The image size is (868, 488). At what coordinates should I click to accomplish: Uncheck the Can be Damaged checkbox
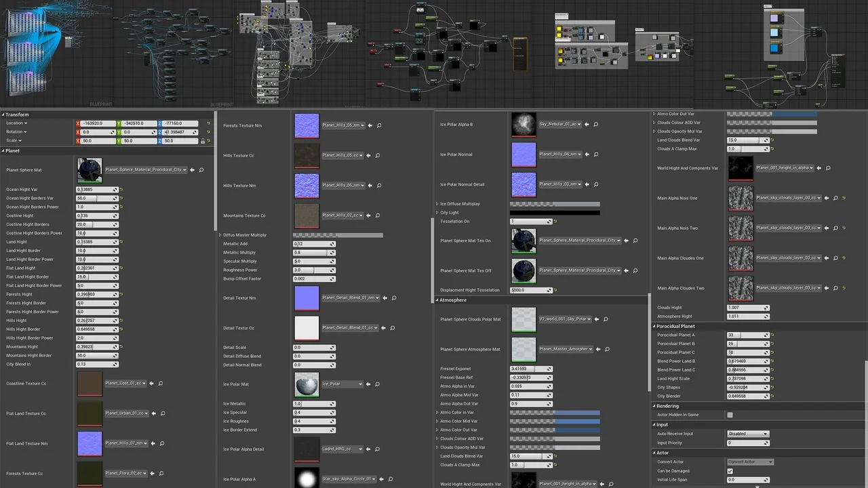click(x=730, y=471)
